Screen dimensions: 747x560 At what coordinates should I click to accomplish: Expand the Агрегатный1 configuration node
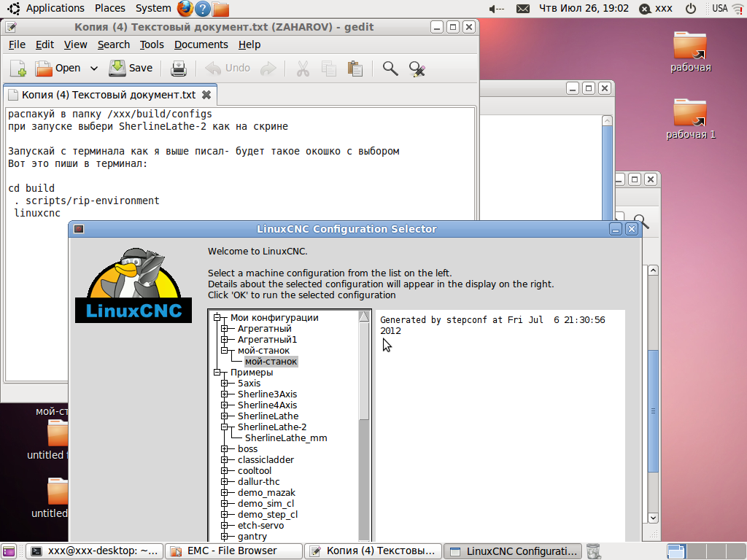[225, 340]
